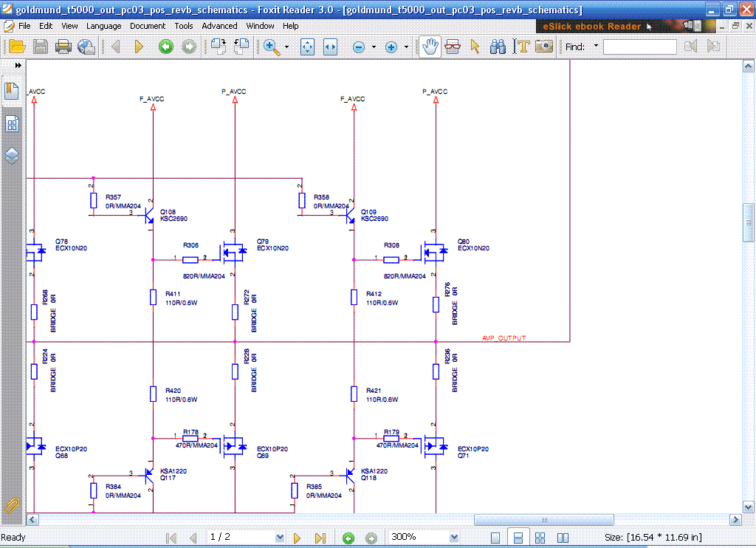Select the Hand tool
756x548 pixels.
pyautogui.click(x=430, y=47)
